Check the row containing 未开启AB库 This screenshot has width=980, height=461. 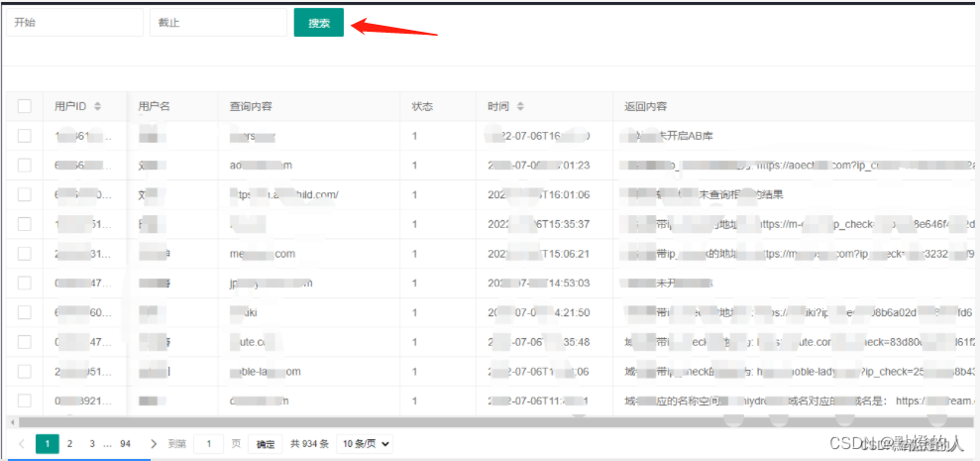click(x=25, y=136)
